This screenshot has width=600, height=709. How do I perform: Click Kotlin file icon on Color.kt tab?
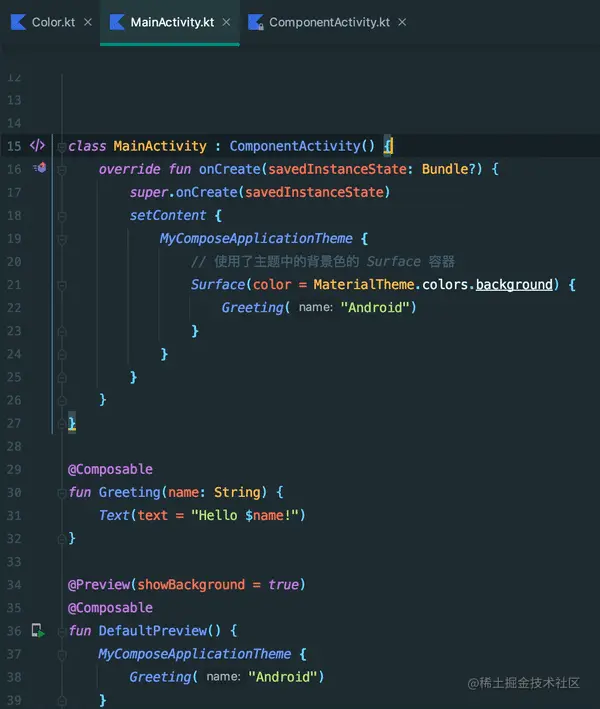pos(19,22)
